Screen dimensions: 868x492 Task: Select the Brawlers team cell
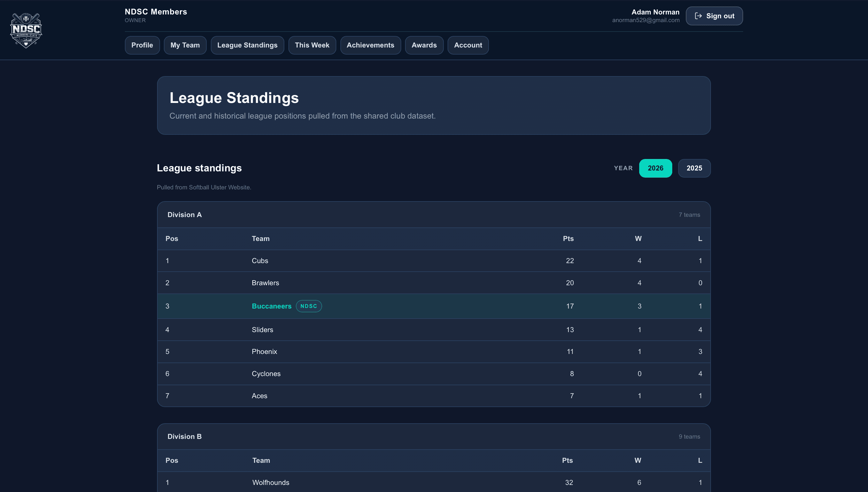coord(265,283)
